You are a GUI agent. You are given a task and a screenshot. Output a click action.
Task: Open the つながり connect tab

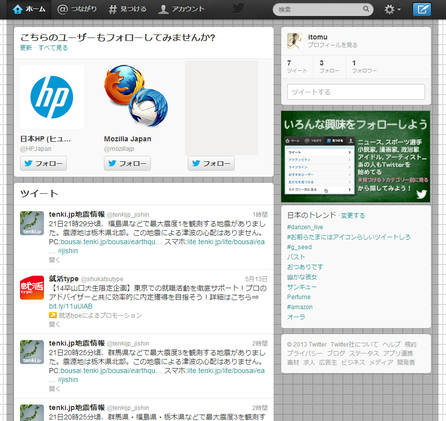(x=77, y=9)
